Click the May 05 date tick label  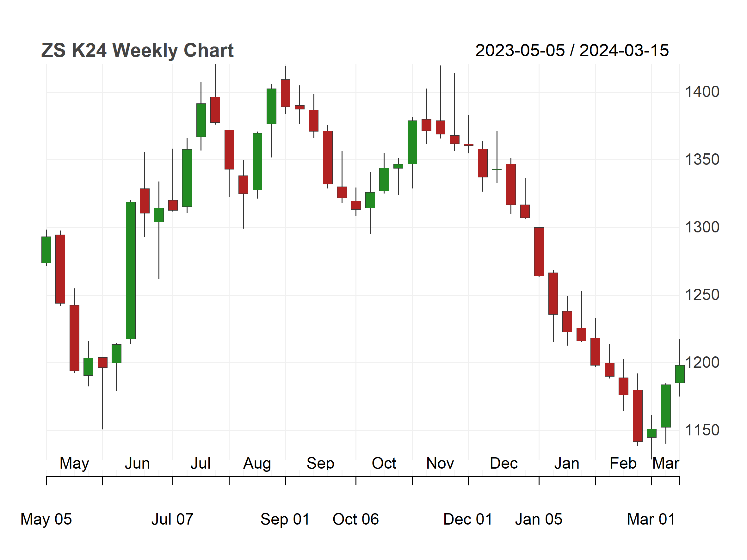point(46,520)
